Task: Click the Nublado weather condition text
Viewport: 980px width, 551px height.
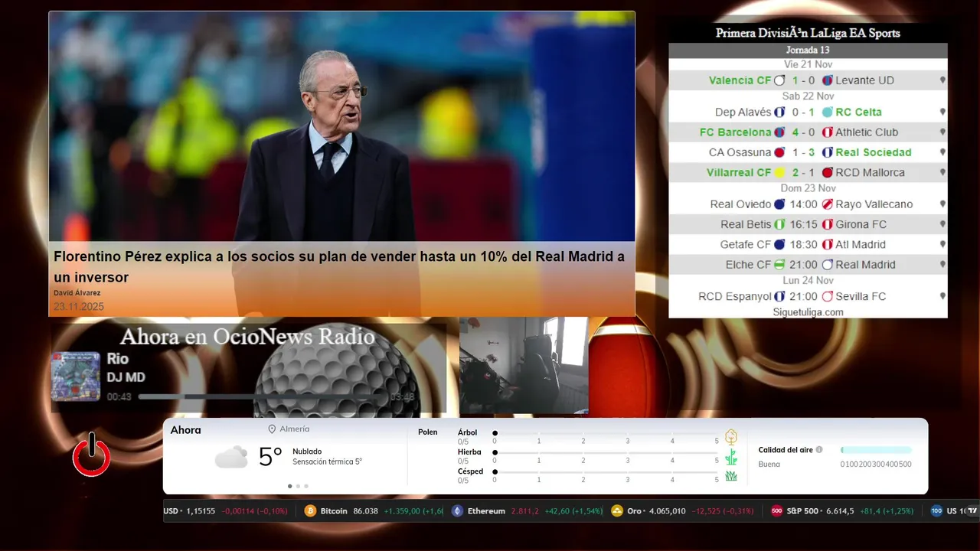Action: click(x=307, y=452)
